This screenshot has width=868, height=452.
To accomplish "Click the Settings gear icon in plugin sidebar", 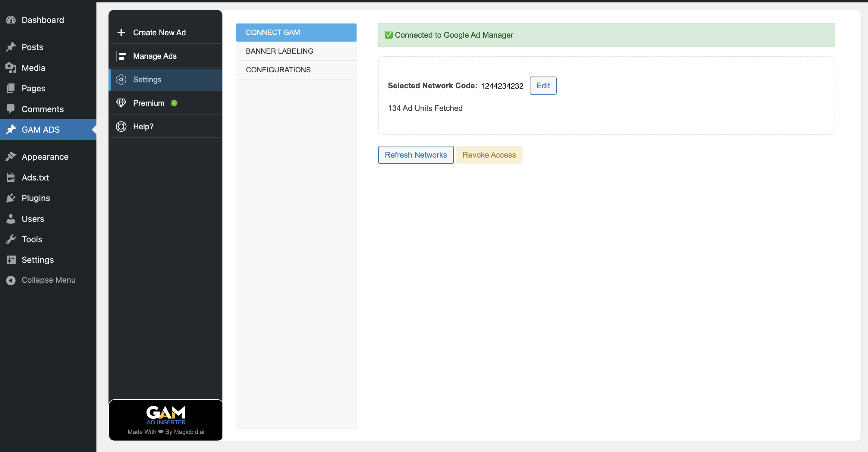I will click(121, 80).
